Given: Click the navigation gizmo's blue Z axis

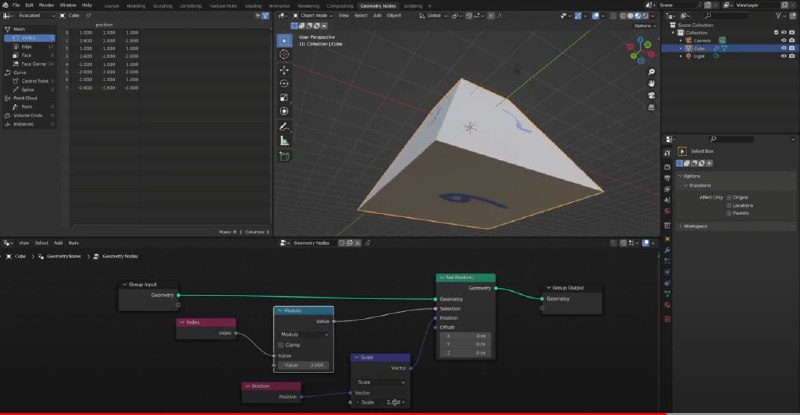Looking at the screenshot, I should point(641,40).
